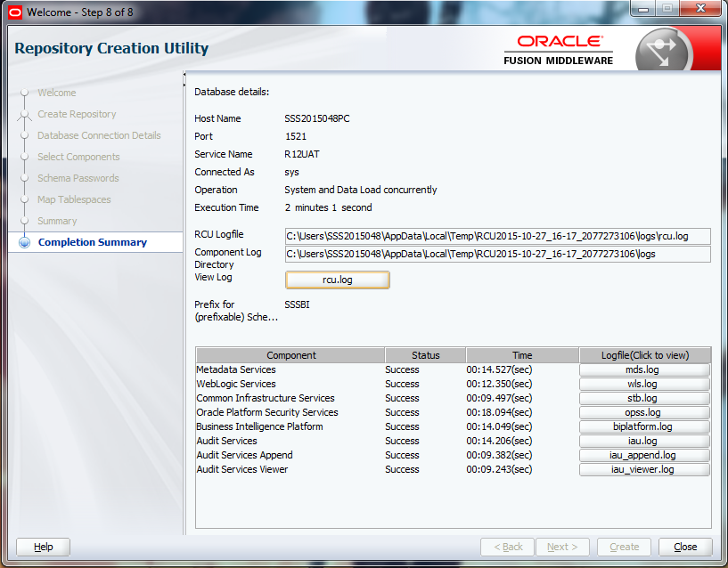The width and height of the screenshot is (728, 568).
Task: Click the Completion Summary step bullet icon
Action: click(25, 242)
